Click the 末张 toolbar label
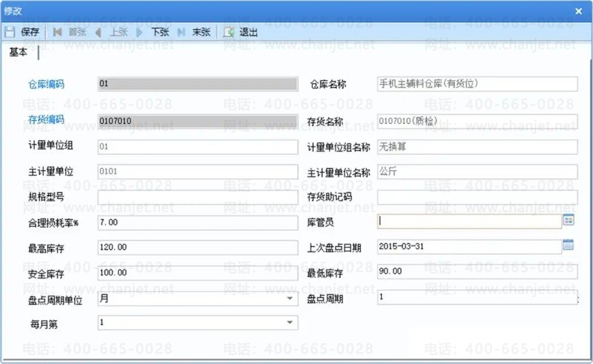The width and height of the screenshot is (593, 364). point(201,32)
